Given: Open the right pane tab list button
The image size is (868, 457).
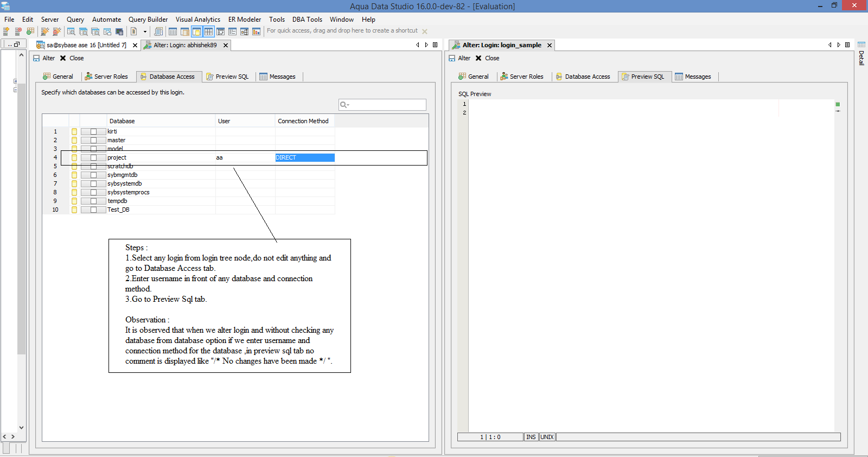Looking at the screenshot, I should coord(847,45).
